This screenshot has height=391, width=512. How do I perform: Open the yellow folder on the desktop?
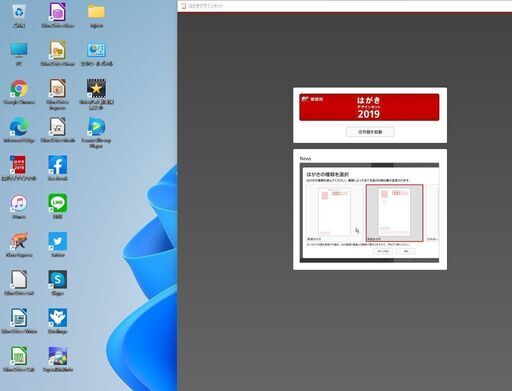pyautogui.click(x=96, y=12)
